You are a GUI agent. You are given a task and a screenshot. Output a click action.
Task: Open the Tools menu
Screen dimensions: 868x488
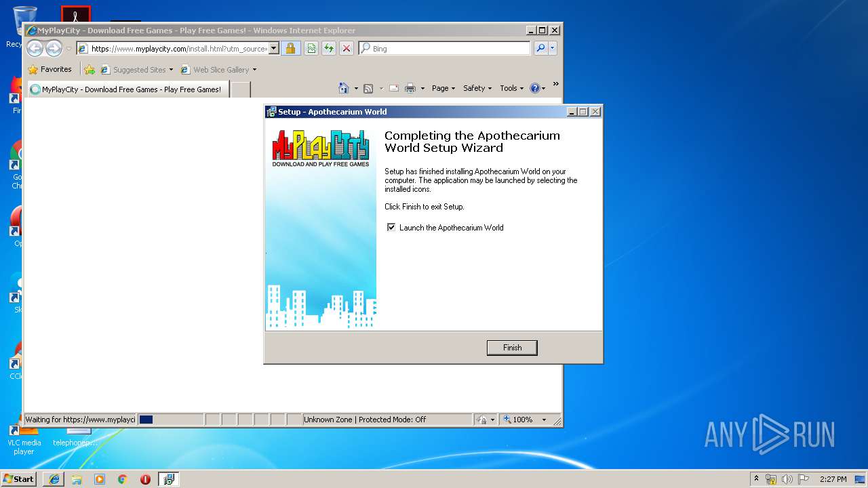(512, 88)
